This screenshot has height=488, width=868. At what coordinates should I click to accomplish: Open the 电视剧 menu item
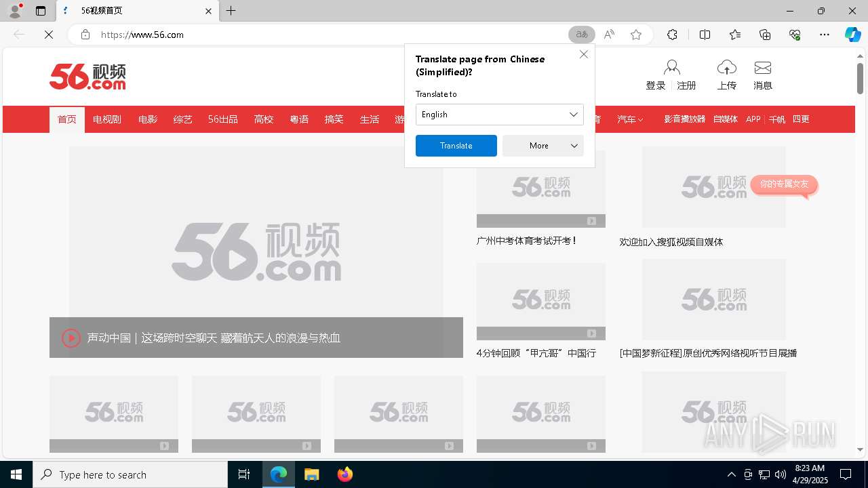click(107, 119)
